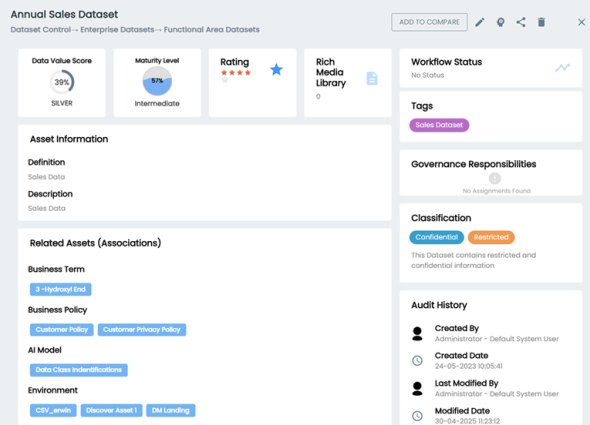
Task: Click the Confidential classification chip
Action: [x=436, y=237]
